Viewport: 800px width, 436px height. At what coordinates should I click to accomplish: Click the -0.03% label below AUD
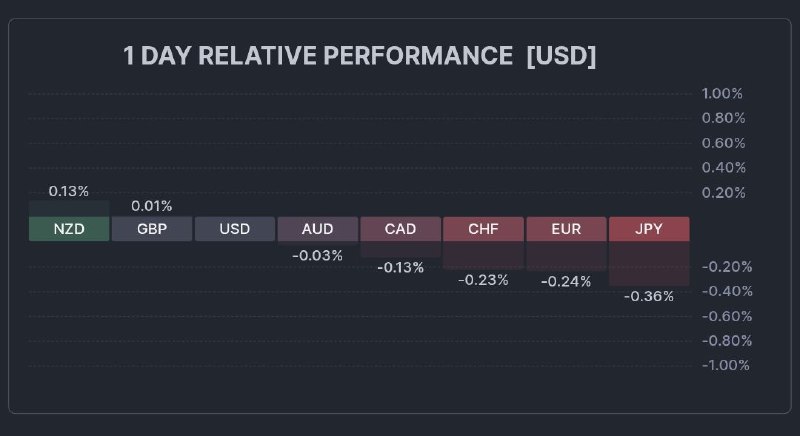317,255
